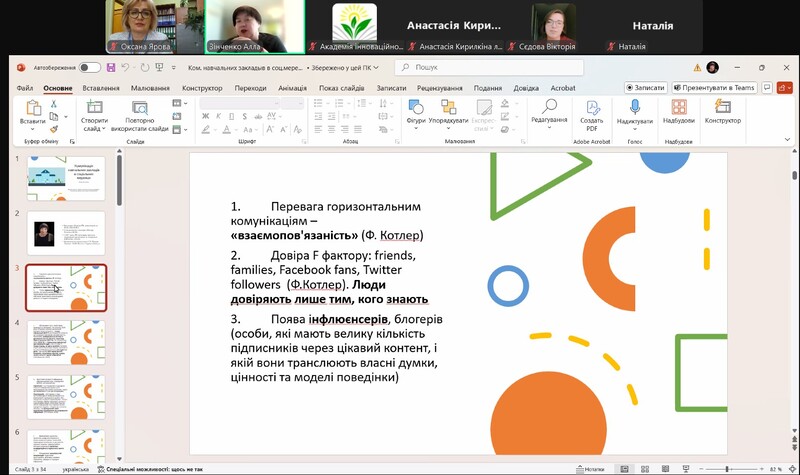Switch to the Анімація tab
This screenshot has height=475, width=800.
click(292, 88)
